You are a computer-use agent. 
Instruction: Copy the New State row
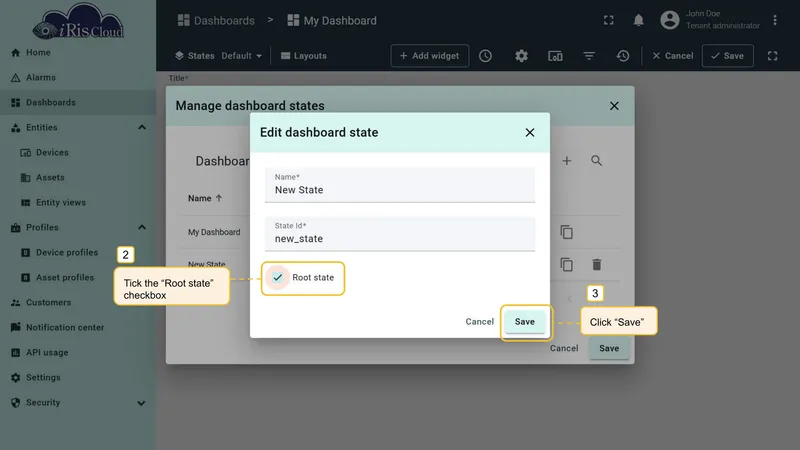coord(566,265)
